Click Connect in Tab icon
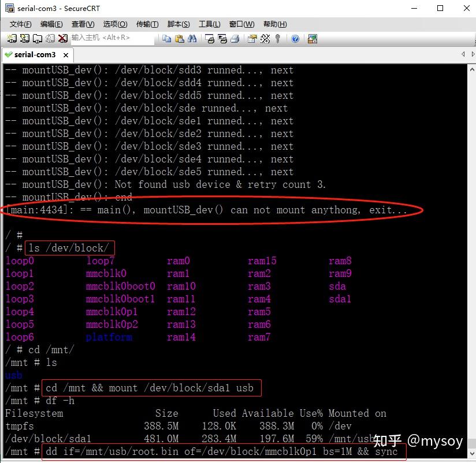This screenshot has width=476, height=463. (38, 38)
